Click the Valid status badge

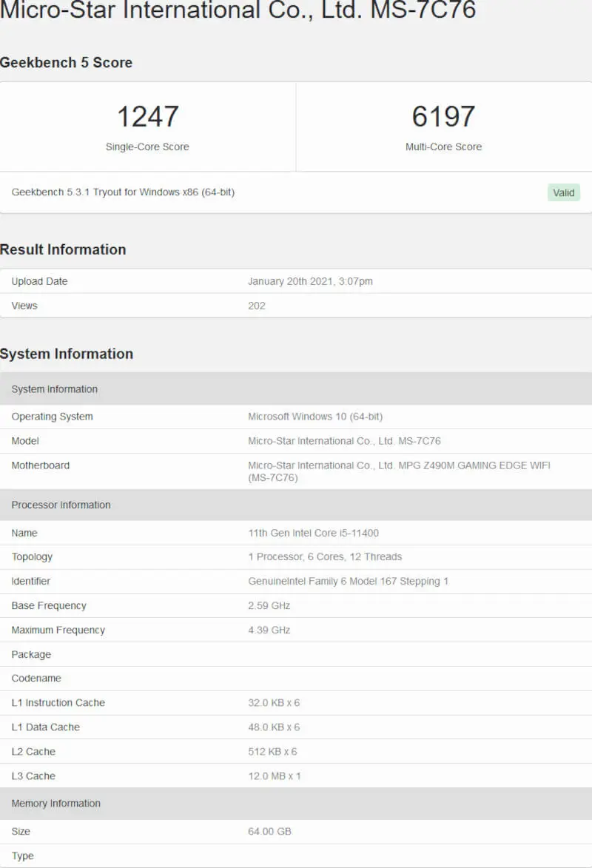pyautogui.click(x=563, y=192)
